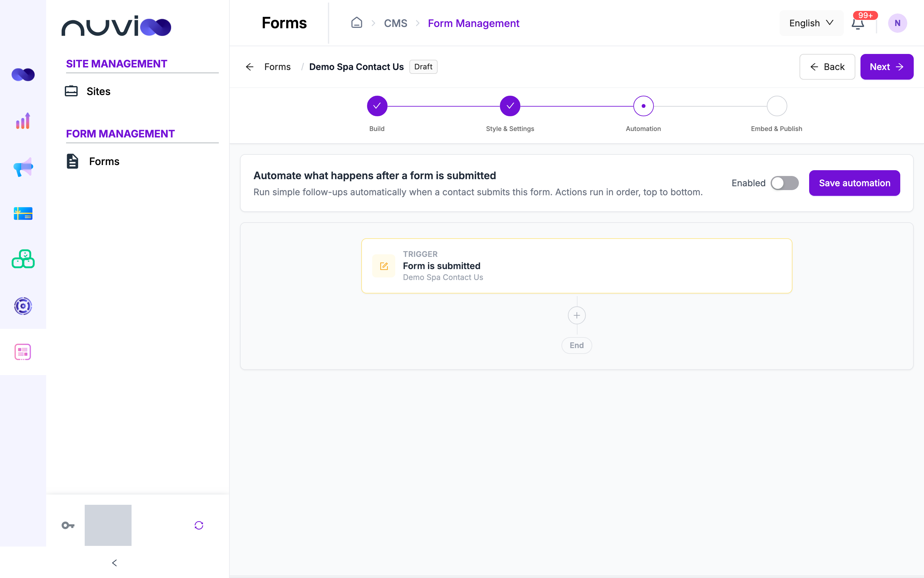Select the Automation step

click(x=643, y=106)
